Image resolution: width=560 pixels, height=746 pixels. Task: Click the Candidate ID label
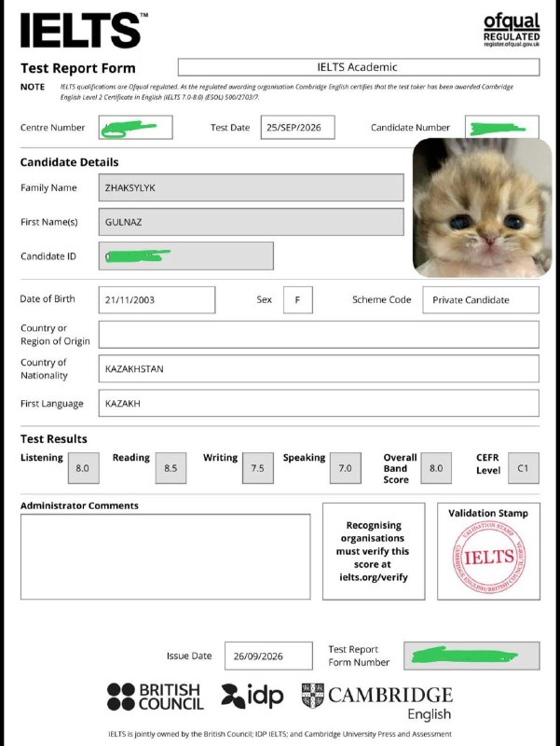48,256
